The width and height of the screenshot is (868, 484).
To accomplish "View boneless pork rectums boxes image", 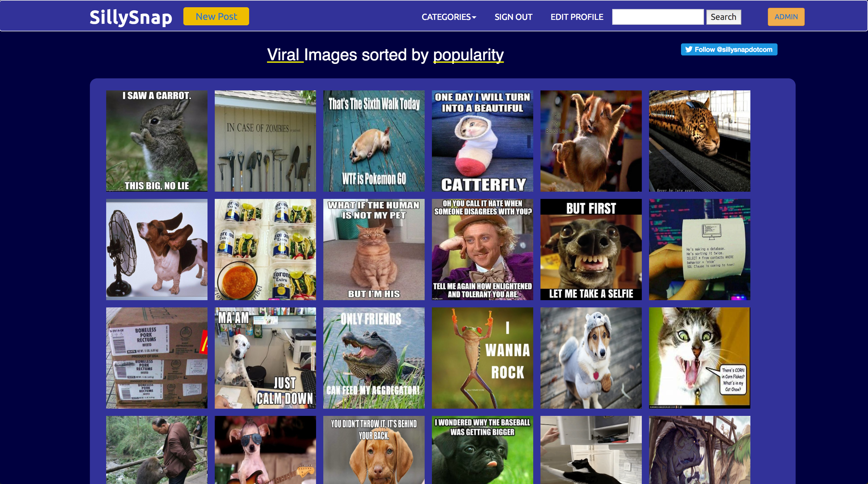I will click(x=157, y=358).
